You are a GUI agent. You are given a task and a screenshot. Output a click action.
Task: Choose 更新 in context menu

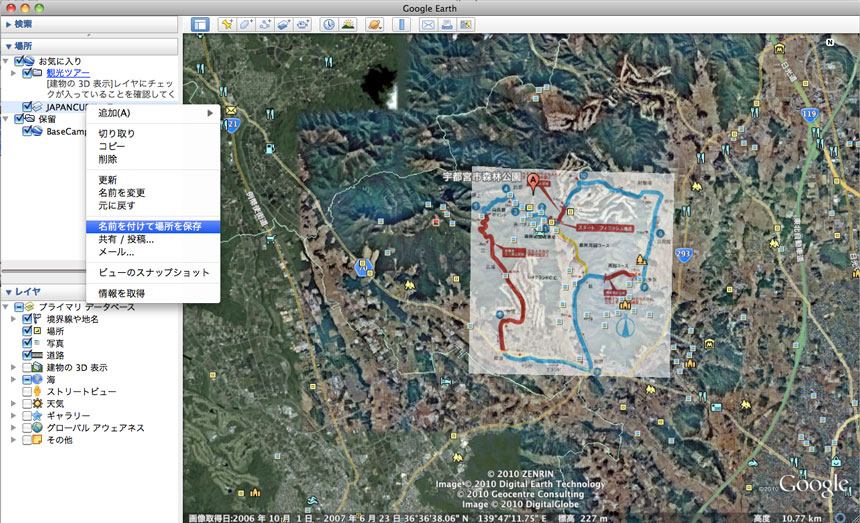pos(153,180)
